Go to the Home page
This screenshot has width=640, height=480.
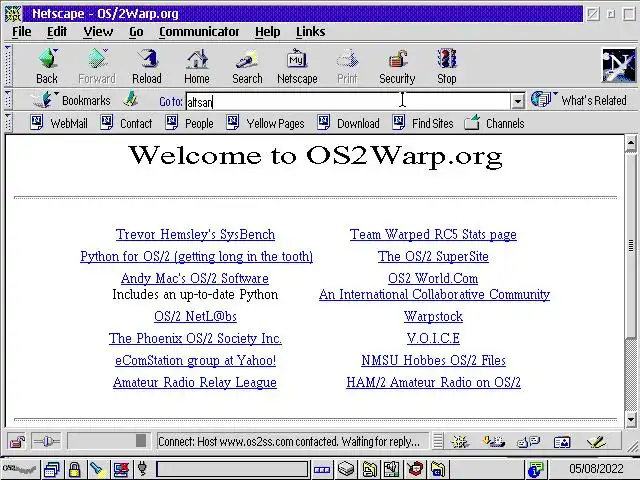(197, 67)
